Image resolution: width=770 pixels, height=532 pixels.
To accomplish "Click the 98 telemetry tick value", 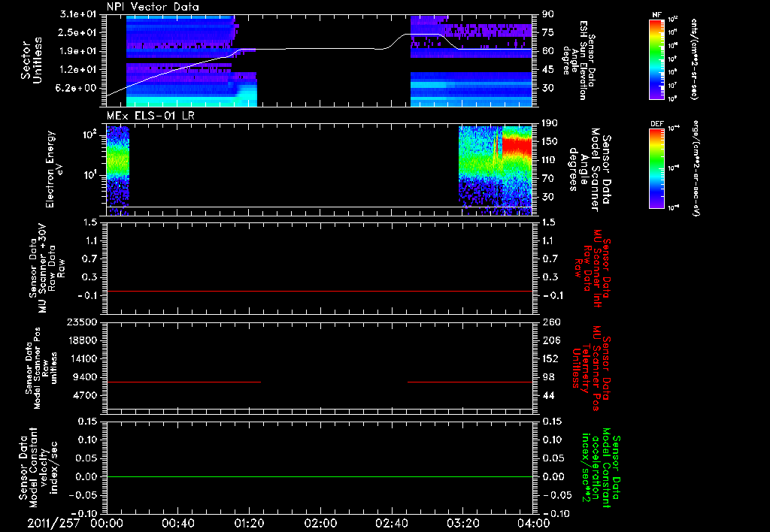I will (547, 377).
